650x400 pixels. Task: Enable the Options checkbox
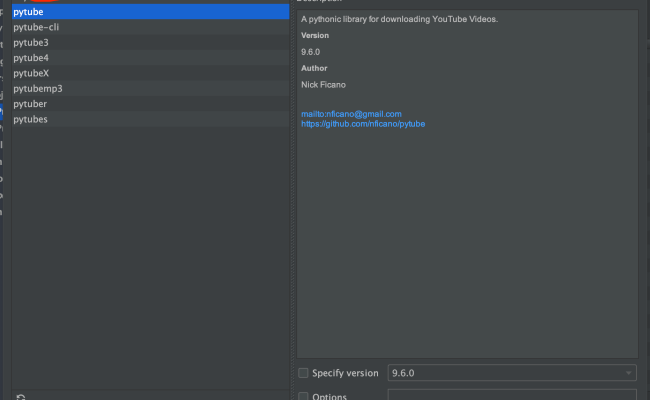(x=303, y=396)
